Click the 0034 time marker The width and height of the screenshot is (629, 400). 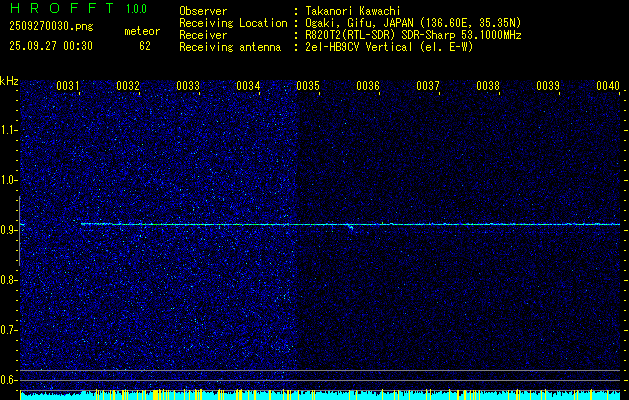click(248, 86)
